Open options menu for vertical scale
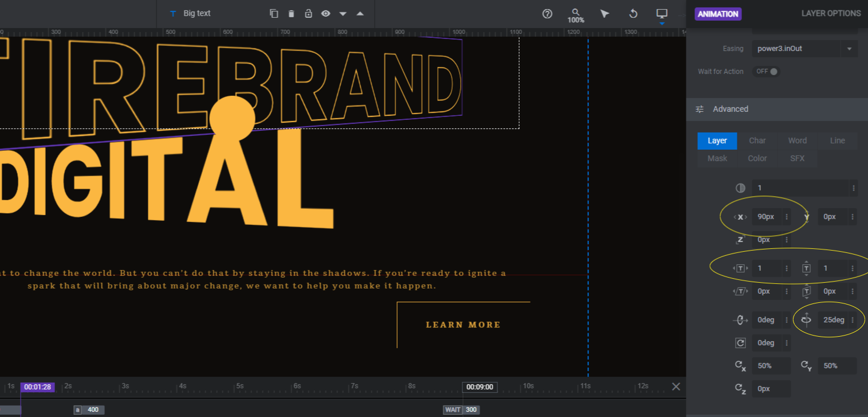The width and height of the screenshot is (868, 417). coord(853,268)
